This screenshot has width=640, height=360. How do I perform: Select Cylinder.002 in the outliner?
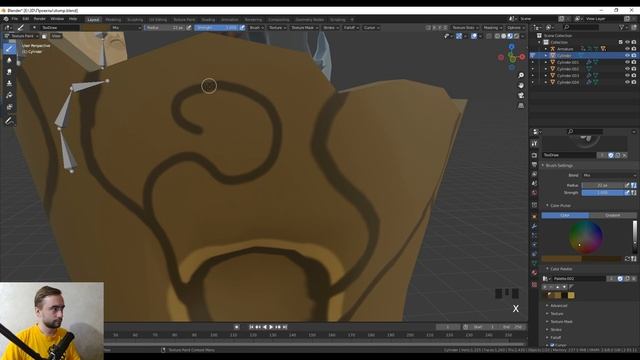568,69
